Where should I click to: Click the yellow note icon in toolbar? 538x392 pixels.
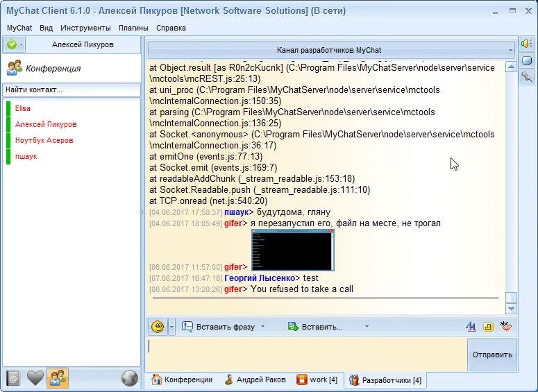pyautogui.click(x=488, y=327)
